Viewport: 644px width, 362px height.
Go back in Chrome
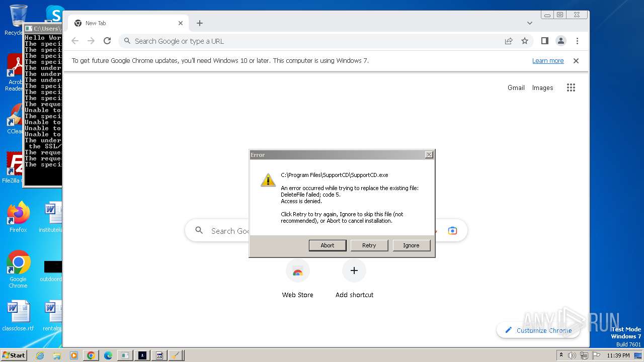tap(75, 41)
